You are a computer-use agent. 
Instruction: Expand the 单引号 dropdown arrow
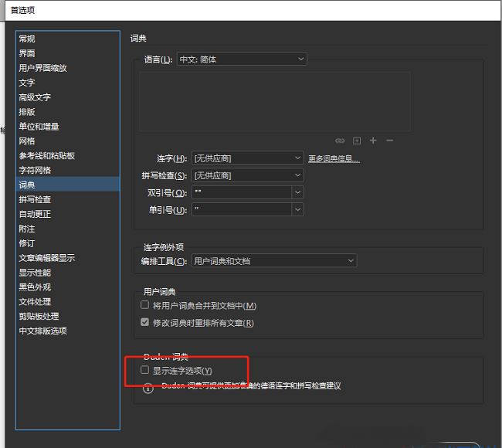pos(297,209)
